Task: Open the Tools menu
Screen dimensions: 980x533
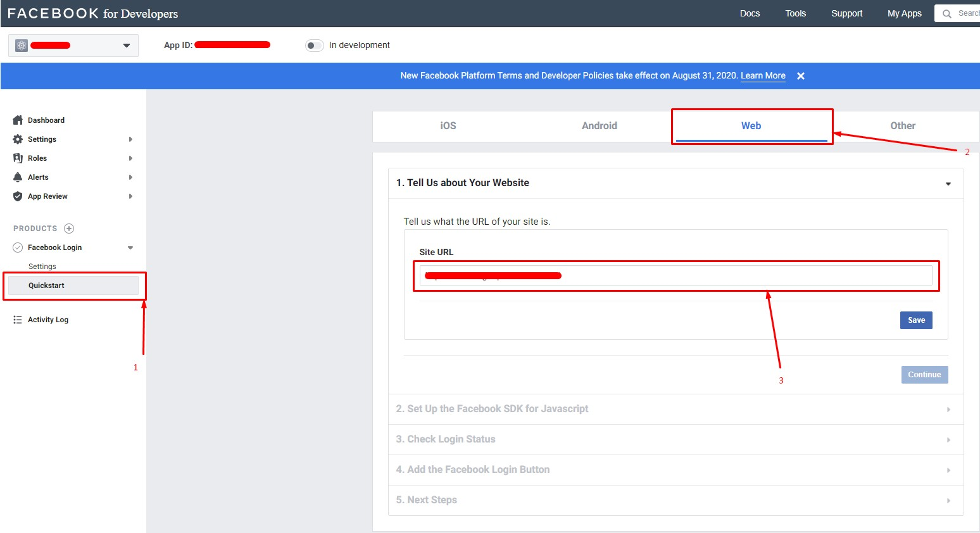Action: pos(796,13)
